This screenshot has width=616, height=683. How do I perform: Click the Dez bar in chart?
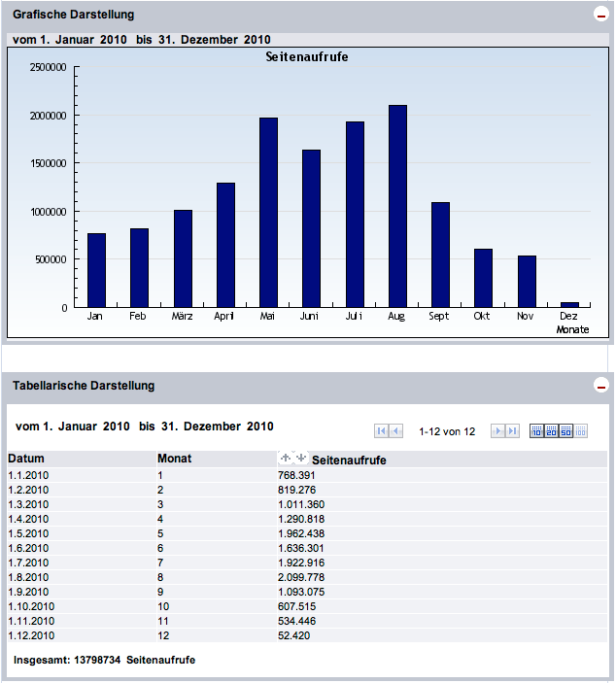(x=569, y=304)
